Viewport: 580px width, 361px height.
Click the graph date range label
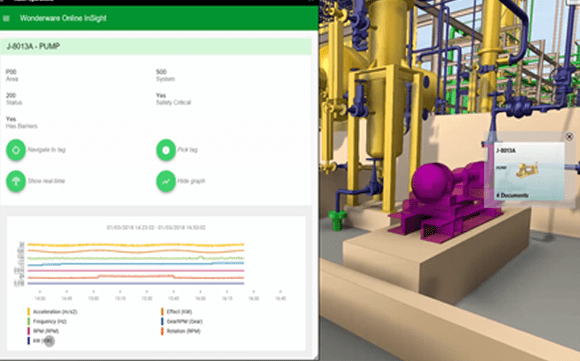pyautogui.click(x=156, y=227)
